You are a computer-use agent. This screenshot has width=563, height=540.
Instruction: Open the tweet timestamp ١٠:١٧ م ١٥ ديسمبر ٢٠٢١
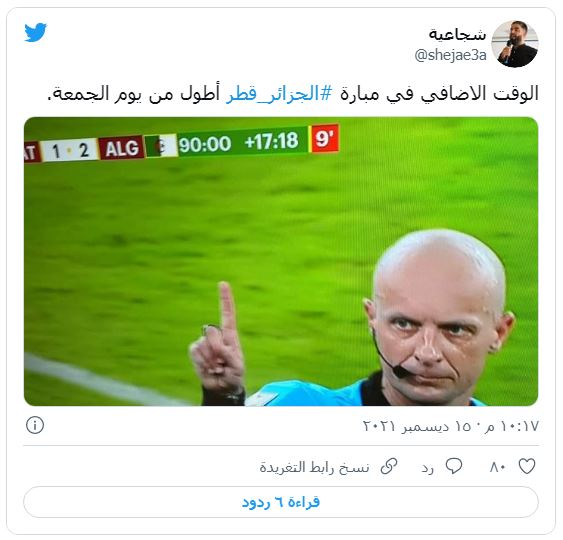coord(451,426)
